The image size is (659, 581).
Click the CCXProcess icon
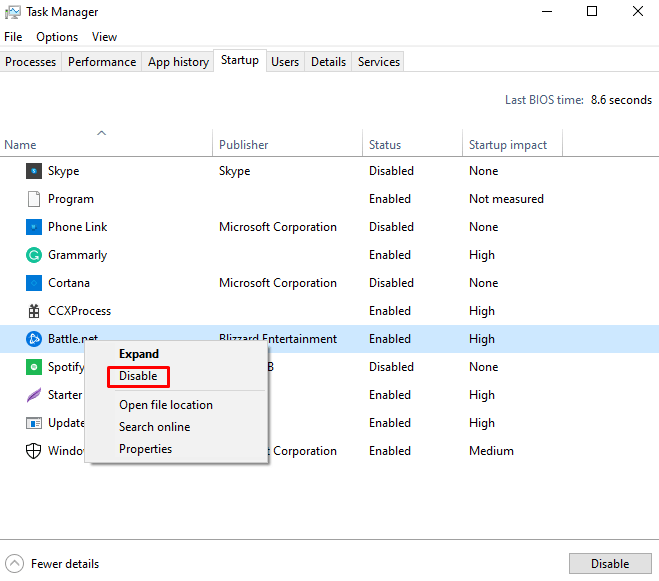(34, 311)
